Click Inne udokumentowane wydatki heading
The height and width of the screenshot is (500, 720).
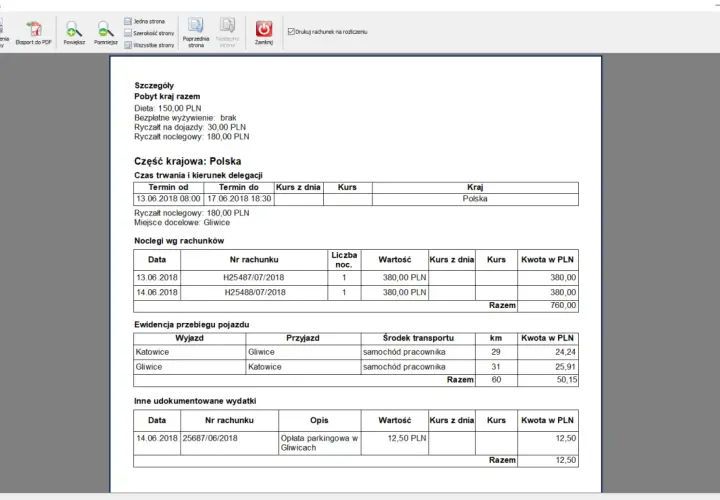195,401
